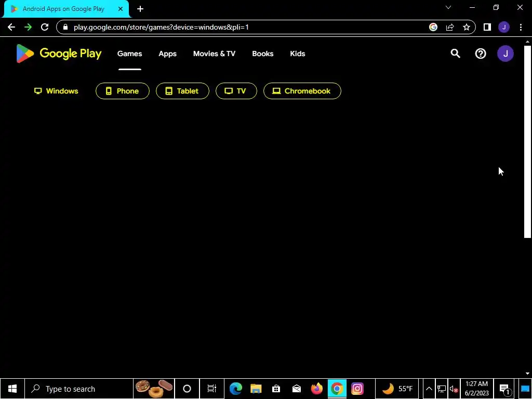Open the Chrome profile J avatar in toolbar
This screenshot has width=532, height=399.
(504, 27)
